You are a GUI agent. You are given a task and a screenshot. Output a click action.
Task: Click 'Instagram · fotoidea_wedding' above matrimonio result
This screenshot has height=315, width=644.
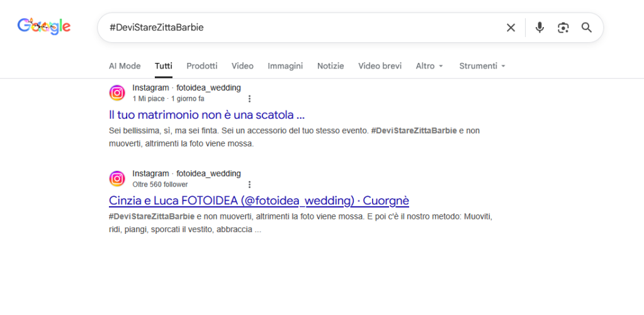coord(186,88)
